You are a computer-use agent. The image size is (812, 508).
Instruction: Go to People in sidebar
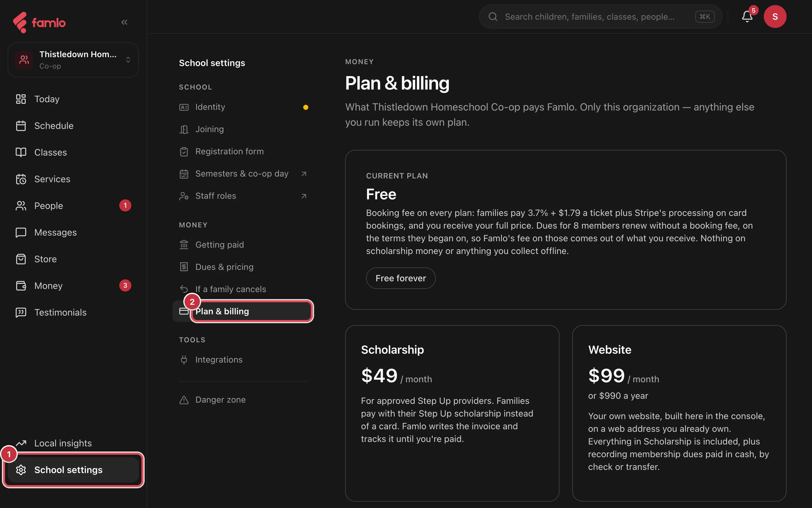tap(73, 206)
